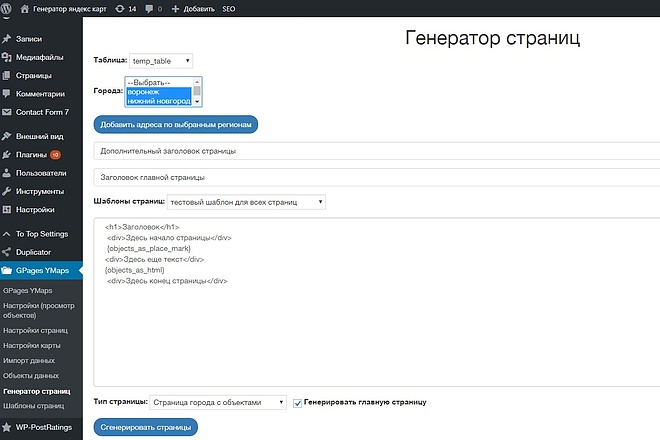Select воронеж in the cities list
Screen dimensions: 660x440
[159, 92]
